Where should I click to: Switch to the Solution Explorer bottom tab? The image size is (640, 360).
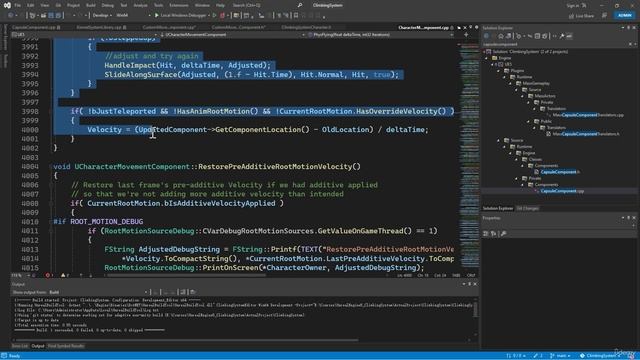point(498,208)
